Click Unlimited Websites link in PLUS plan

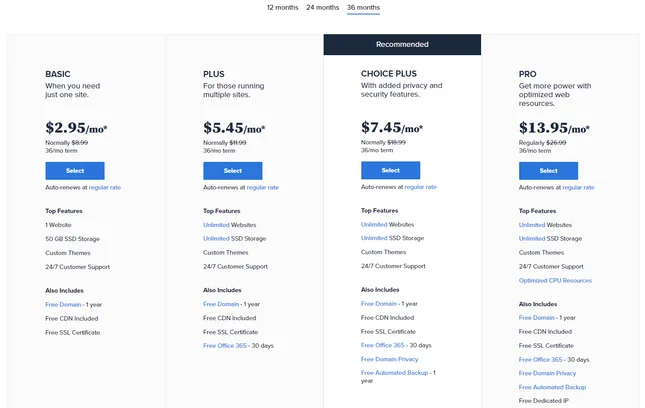tap(216, 225)
